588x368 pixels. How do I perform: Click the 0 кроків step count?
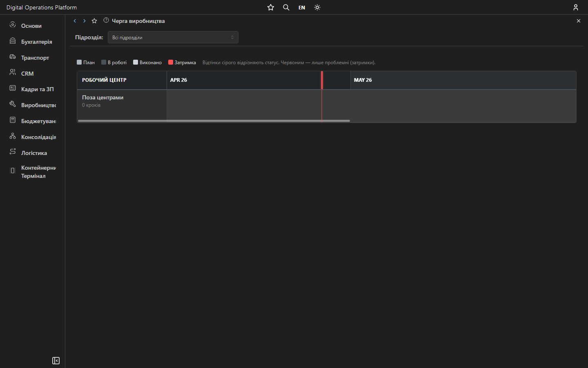pyautogui.click(x=91, y=105)
